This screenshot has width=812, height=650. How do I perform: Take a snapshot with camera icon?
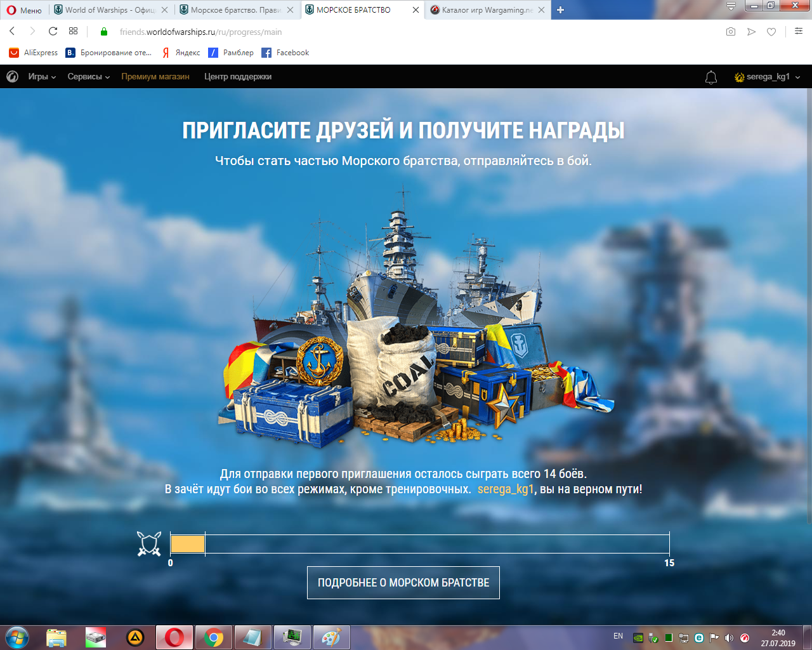click(731, 32)
